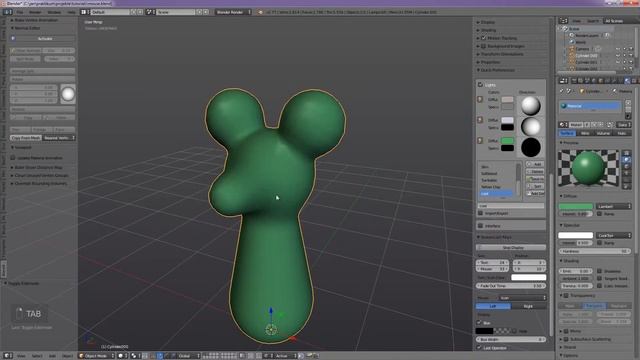Open the CookTorr specular shader dropdown
This screenshot has width=640, height=360.
(613, 236)
